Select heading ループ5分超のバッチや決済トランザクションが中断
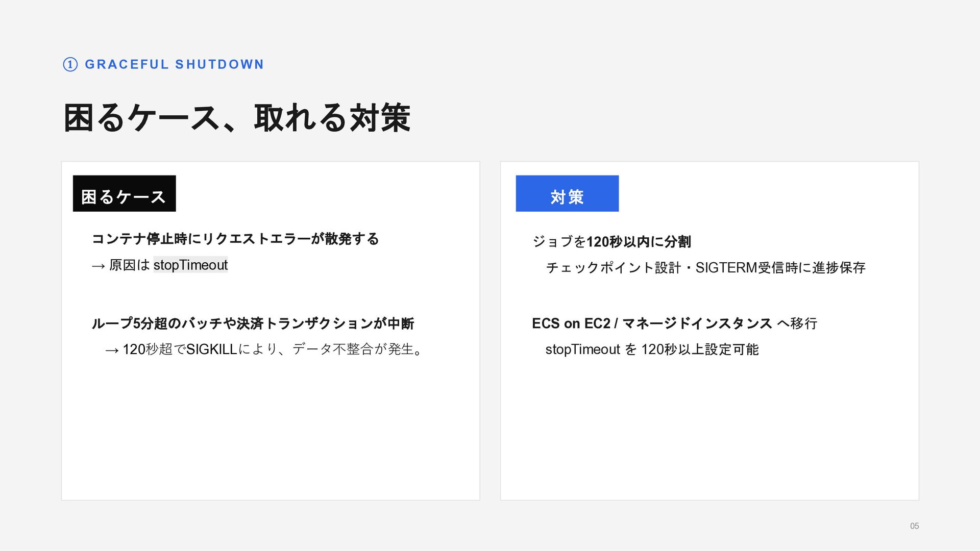The width and height of the screenshot is (980, 551). 253,323
